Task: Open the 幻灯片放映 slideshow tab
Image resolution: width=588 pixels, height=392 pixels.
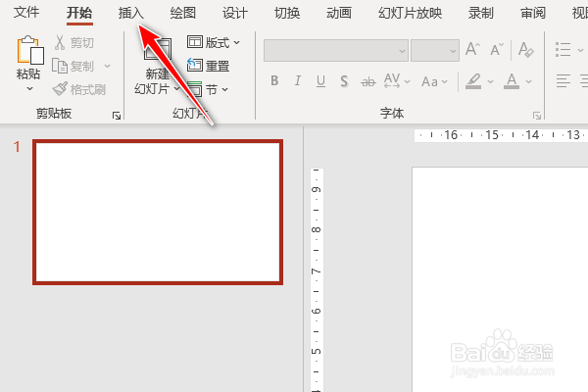Action: pos(410,13)
